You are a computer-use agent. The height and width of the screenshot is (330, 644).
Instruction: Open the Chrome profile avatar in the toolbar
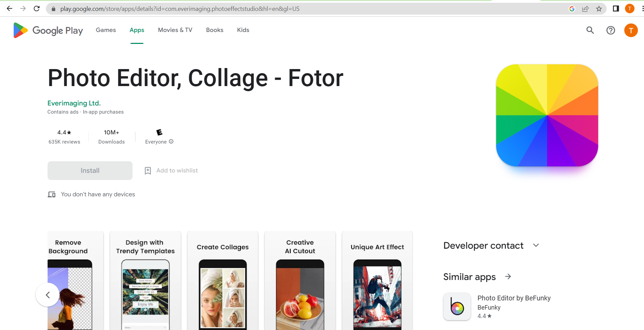(630, 9)
